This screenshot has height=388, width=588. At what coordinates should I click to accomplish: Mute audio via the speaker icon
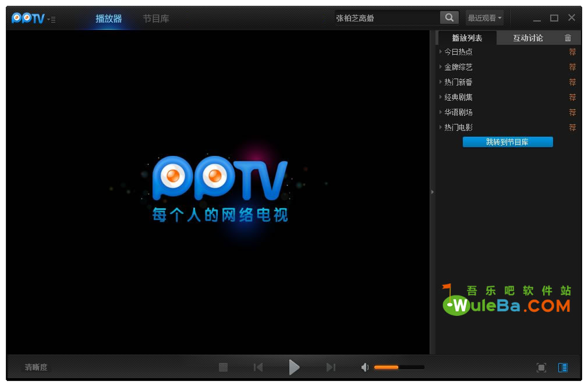click(x=365, y=368)
